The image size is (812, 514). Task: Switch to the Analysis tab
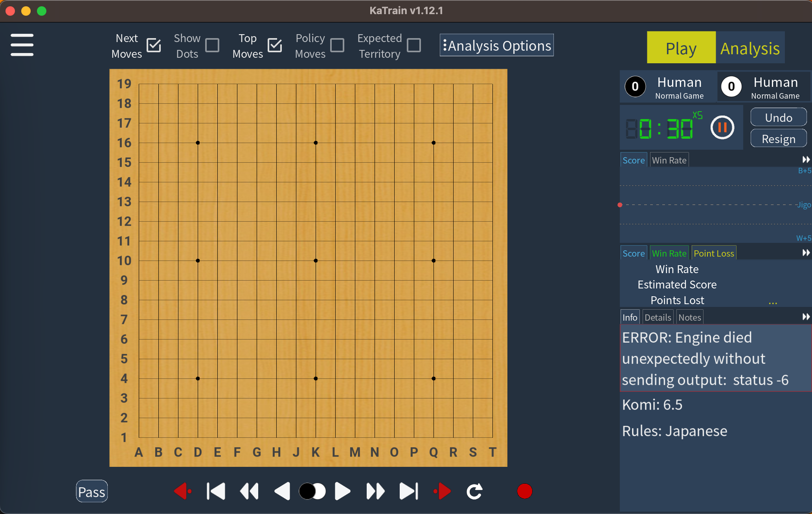[x=750, y=48]
